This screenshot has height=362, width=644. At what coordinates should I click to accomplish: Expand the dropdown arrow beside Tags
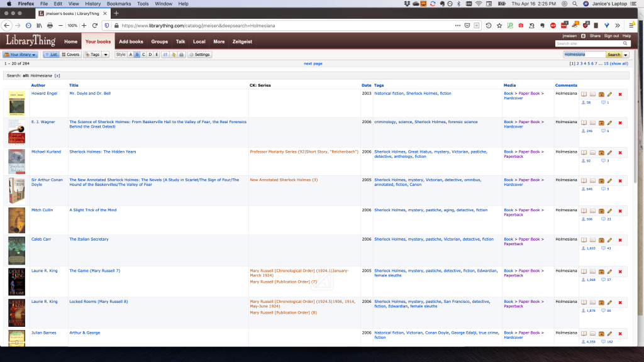coord(104,55)
